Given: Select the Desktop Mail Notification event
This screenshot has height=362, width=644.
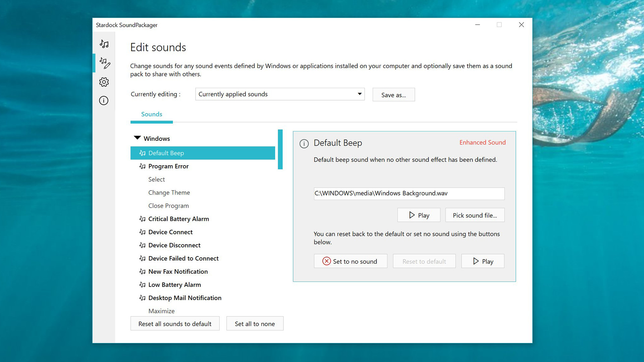Looking at the screenshot, I should click(x=184, y=298).
